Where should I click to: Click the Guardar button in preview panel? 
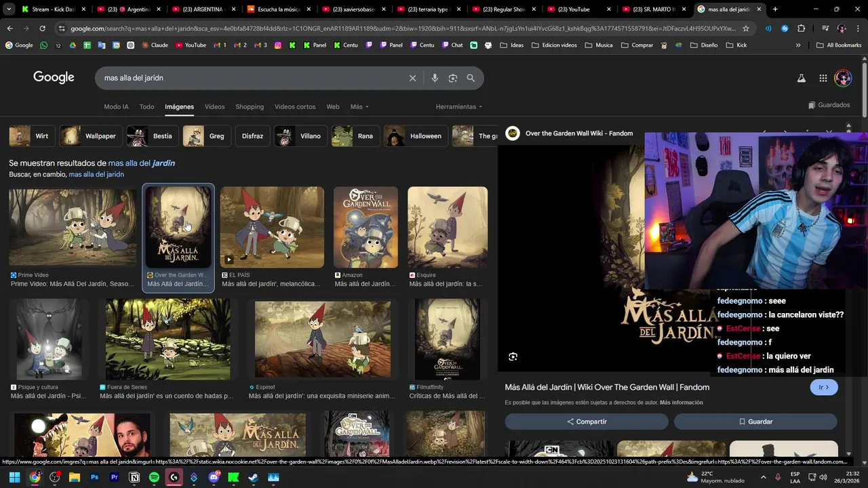coord(755,422)
